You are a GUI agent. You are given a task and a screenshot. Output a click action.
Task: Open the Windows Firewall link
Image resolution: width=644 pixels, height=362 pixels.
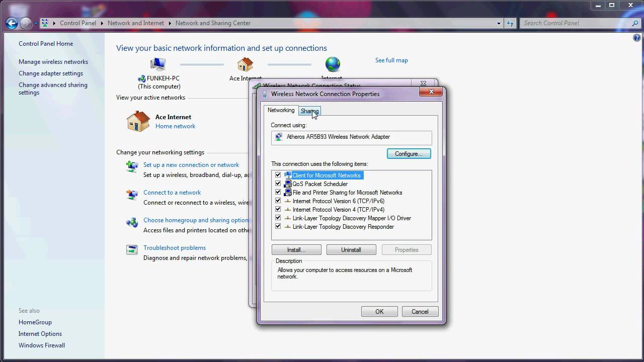pos(42,345)
